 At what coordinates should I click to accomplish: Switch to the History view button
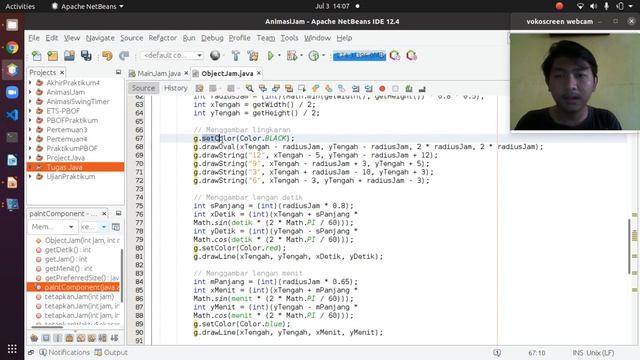176,88
